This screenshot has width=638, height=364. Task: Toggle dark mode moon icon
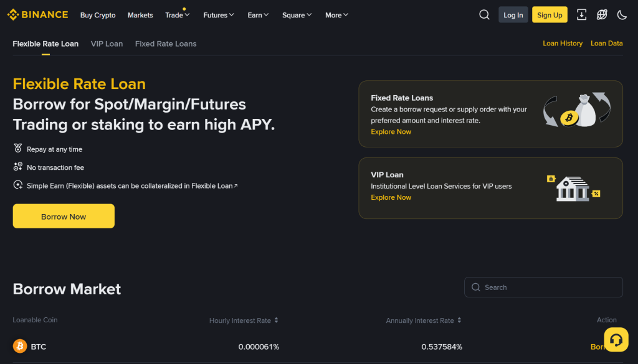click(622, 15)
